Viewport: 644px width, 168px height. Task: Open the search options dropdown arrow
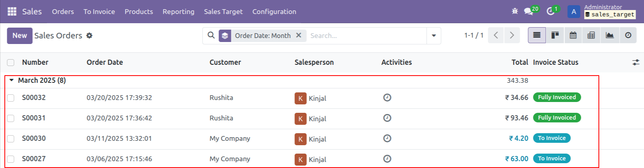pyautogui.click(x=434, y=36)
